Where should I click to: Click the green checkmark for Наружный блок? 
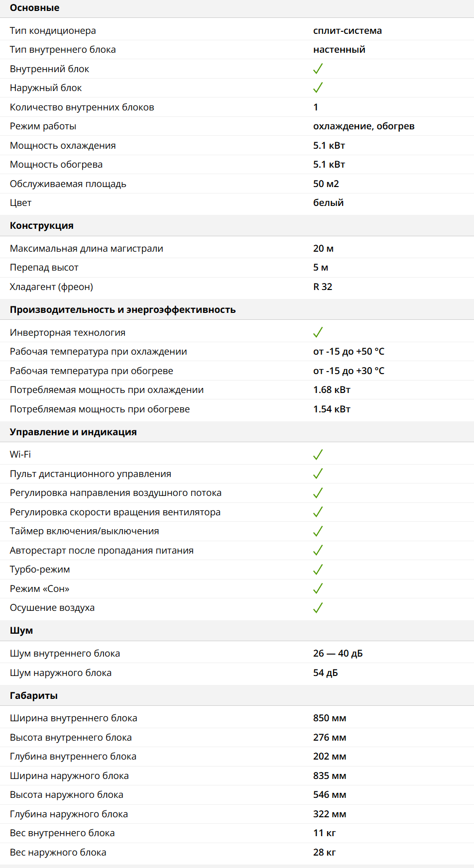pos(318,88)
